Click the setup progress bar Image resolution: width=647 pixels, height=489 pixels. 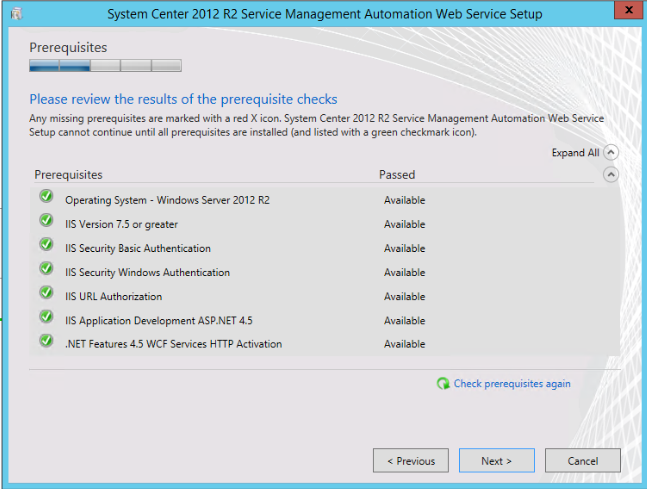(105, 66)
